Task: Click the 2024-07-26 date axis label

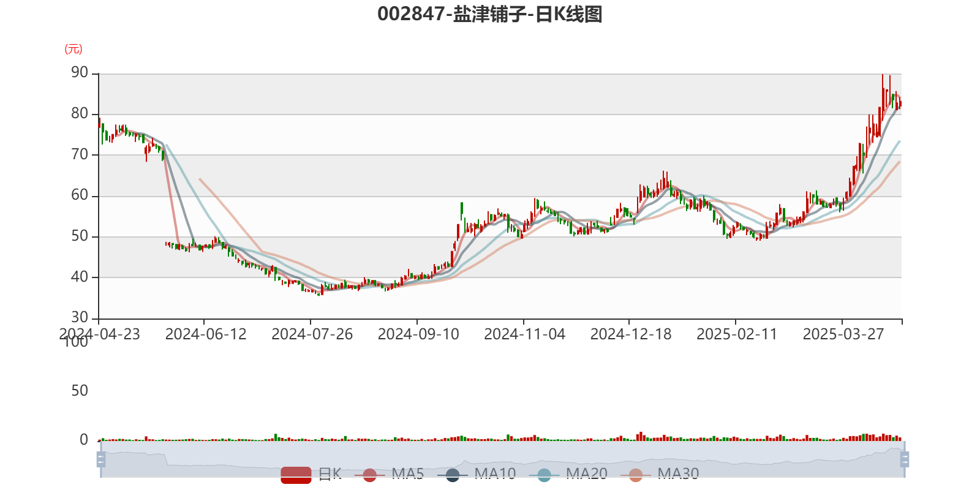Action: click(312, 334)
